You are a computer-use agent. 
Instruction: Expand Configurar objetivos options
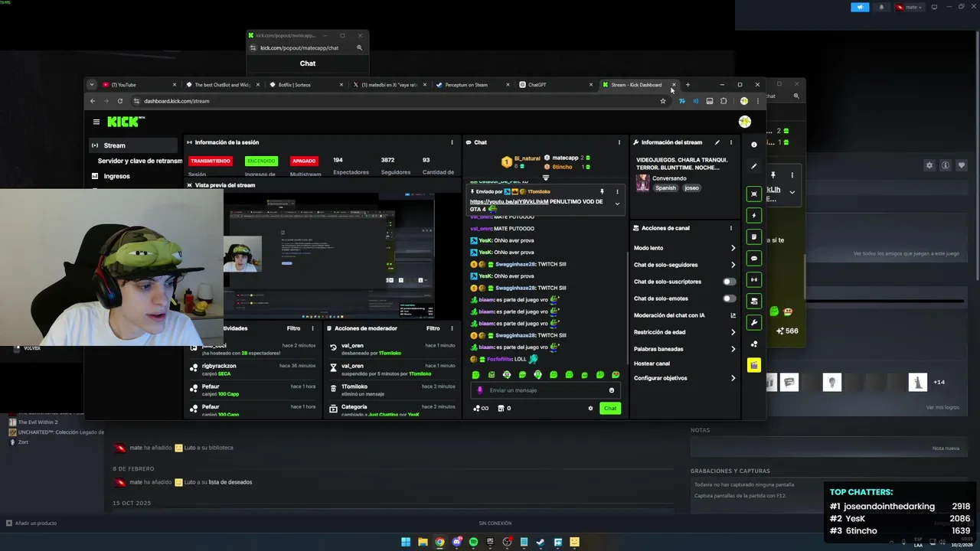pos(733,378)
